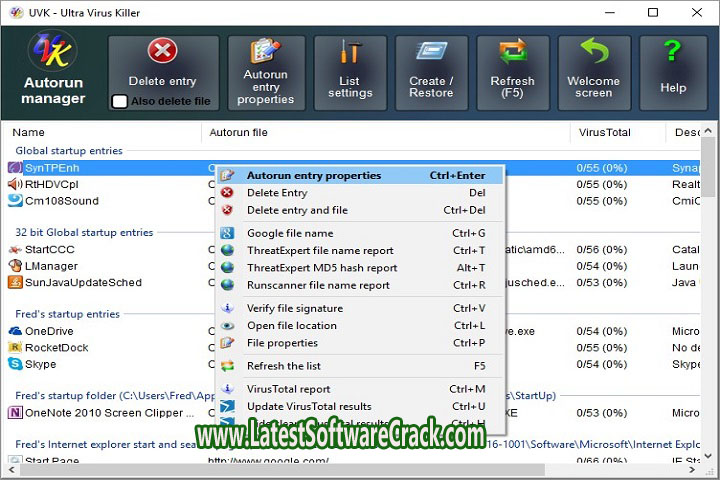Image resolution: width=720 pixels, height=480 pixels.
Task: Click the Cm108Sound entry icon
Action: (x=15, y=201)
